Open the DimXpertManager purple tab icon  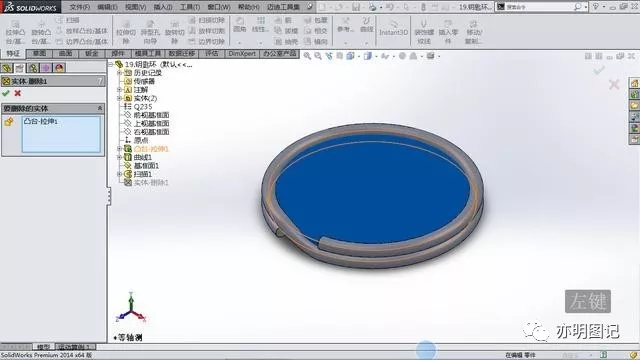click(x=46, y=68)
